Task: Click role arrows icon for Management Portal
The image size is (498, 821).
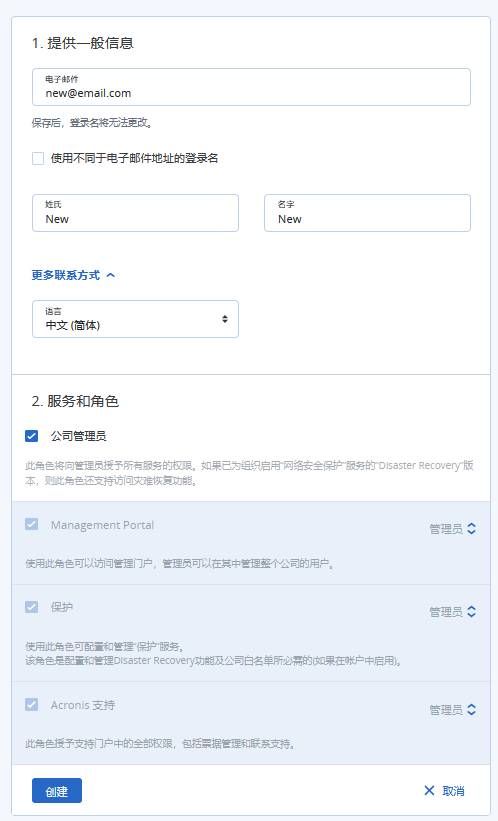Action: (471, 529)
